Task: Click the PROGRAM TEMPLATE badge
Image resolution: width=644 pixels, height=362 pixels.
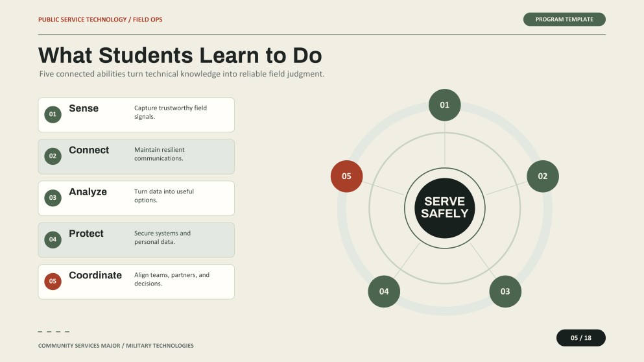Action: point(564,19)
